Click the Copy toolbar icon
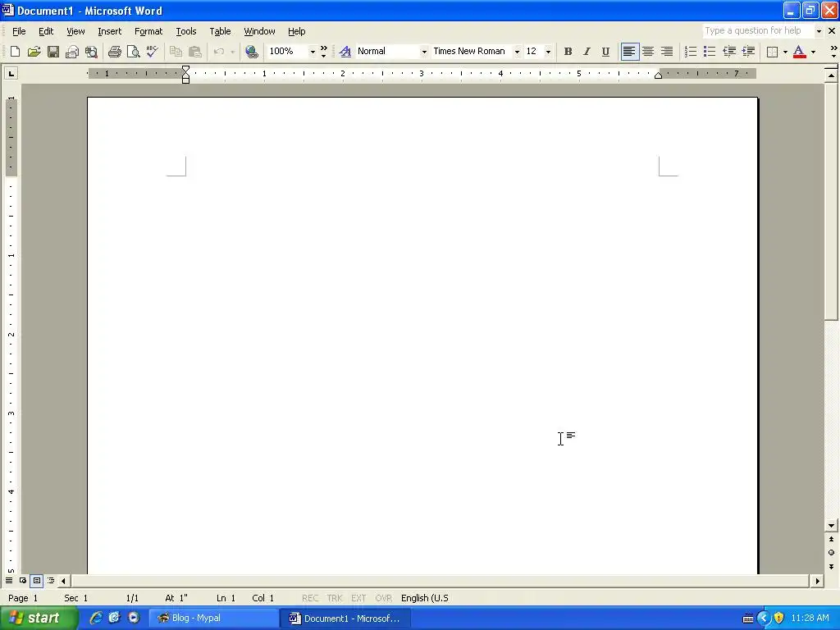The height and width of the screenshot is (630, 840). 176,52
